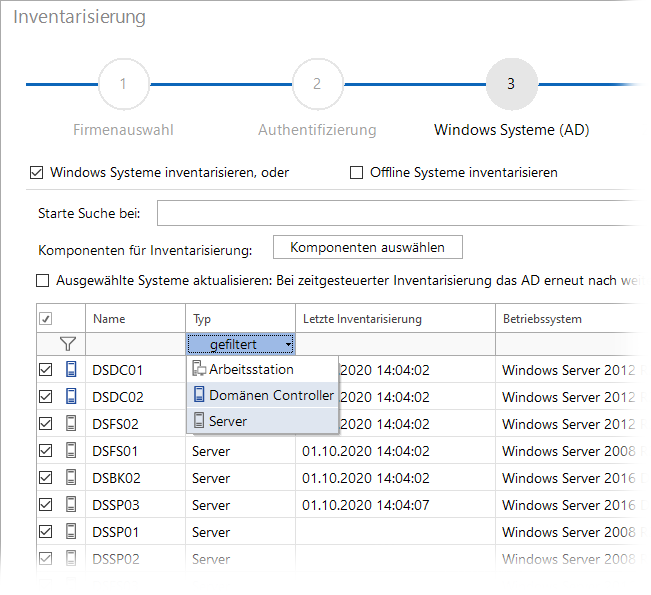Click the server icon for DSFS01
651x595 pixels.
(71, 450)
